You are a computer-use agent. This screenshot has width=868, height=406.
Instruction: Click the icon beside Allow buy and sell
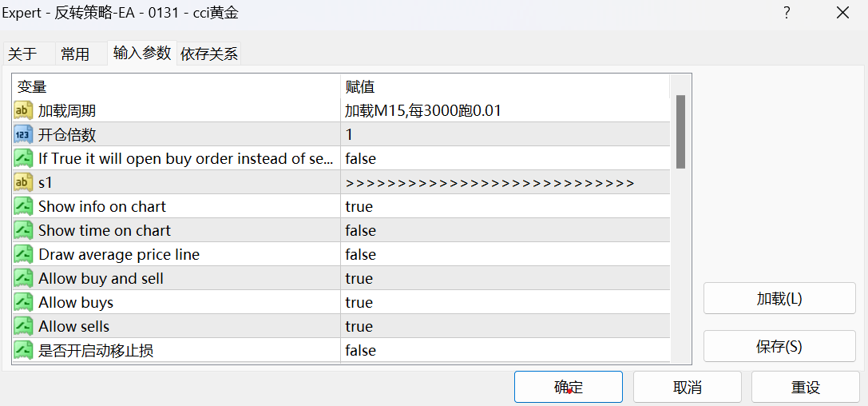coord(23,278)
